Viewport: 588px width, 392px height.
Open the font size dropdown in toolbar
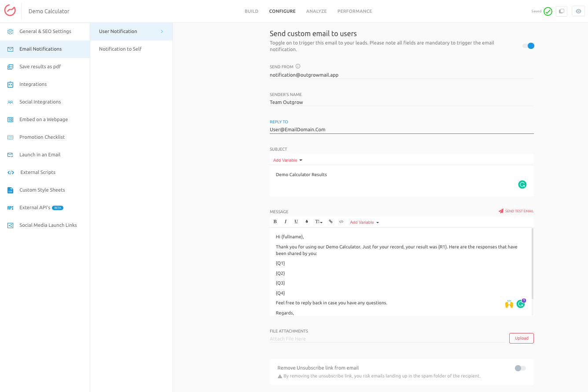tap(319, 222)
